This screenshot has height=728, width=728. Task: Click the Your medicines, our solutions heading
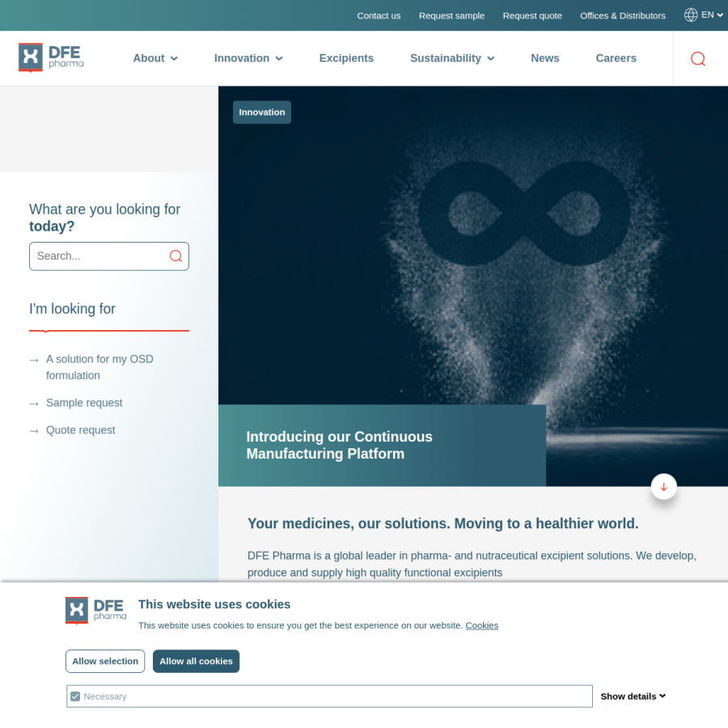point(443,523)
